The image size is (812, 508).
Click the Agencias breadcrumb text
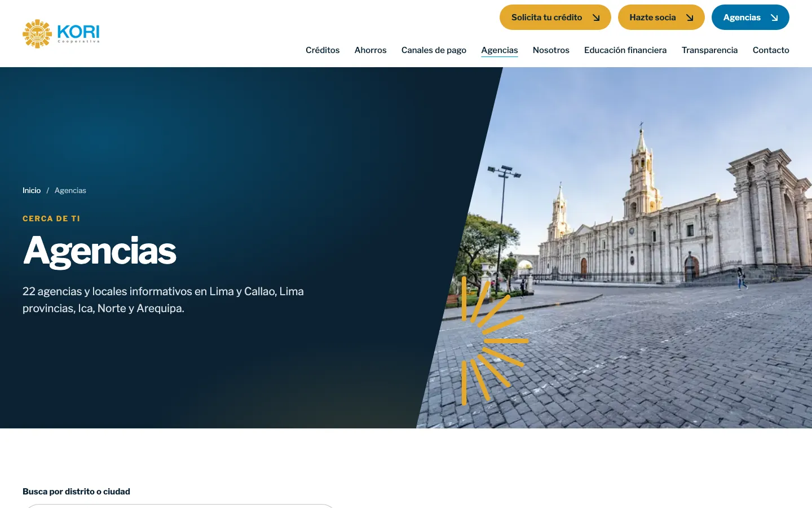click(70, 191)
